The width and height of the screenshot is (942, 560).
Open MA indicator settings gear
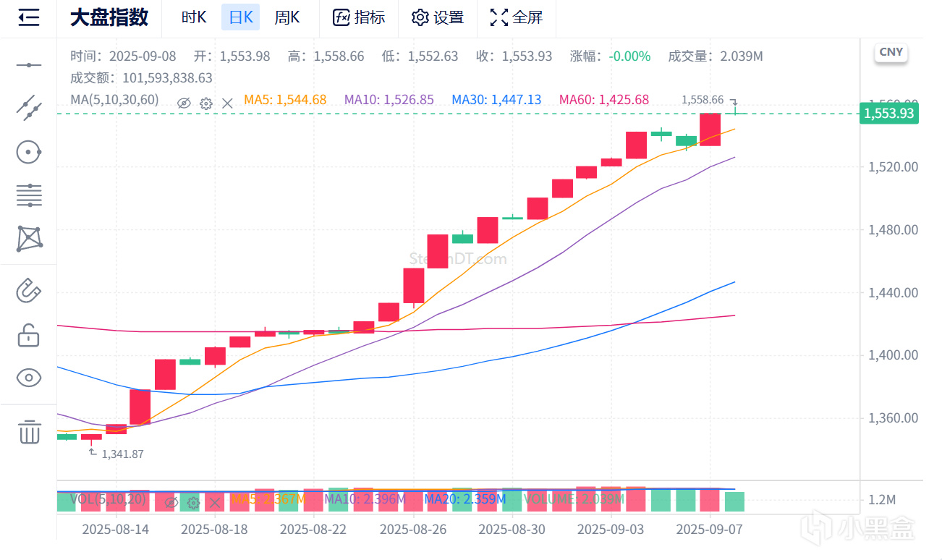tap(205, 103)
